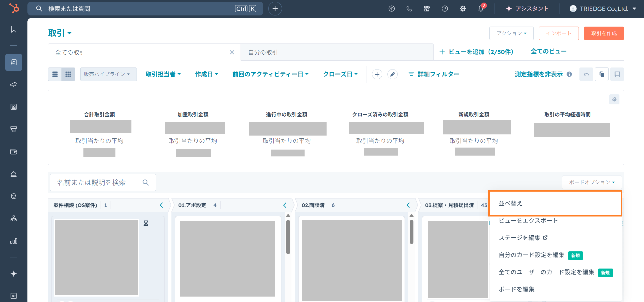The height and width of the screenshot is (302, 644).
Task: Choose ステージを編集 menu item
Action: click(x=556, y=238)
